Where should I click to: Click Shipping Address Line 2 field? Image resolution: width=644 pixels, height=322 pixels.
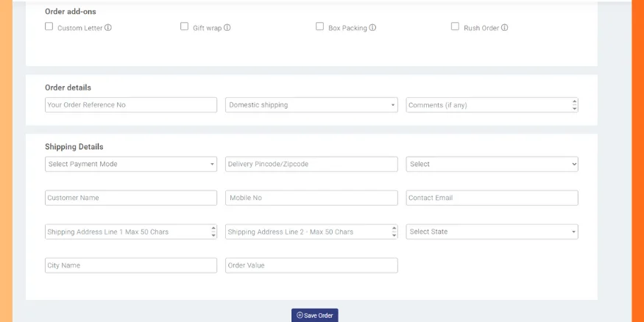[x=311, y=232]
